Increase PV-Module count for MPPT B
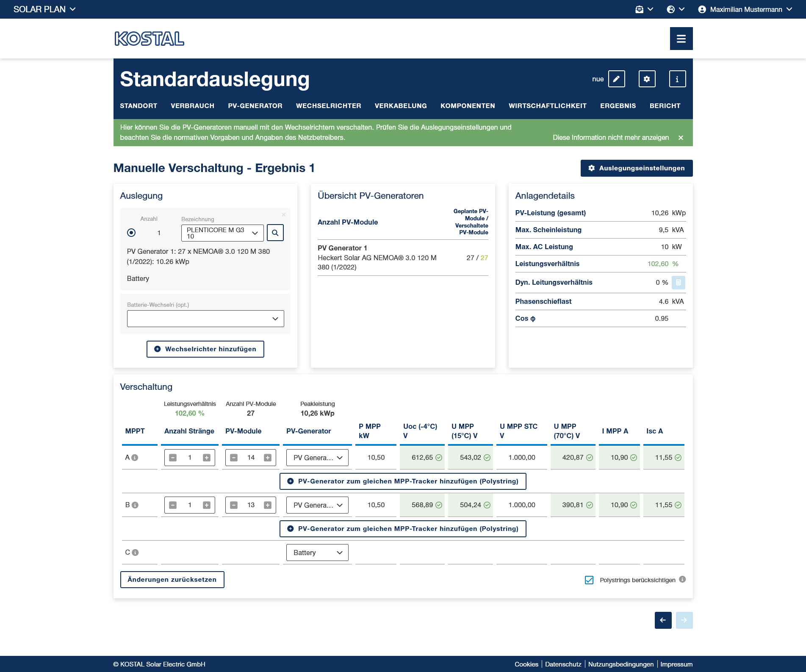The width and height of the screenshot is (806, 672). click(x=268, y=505)
